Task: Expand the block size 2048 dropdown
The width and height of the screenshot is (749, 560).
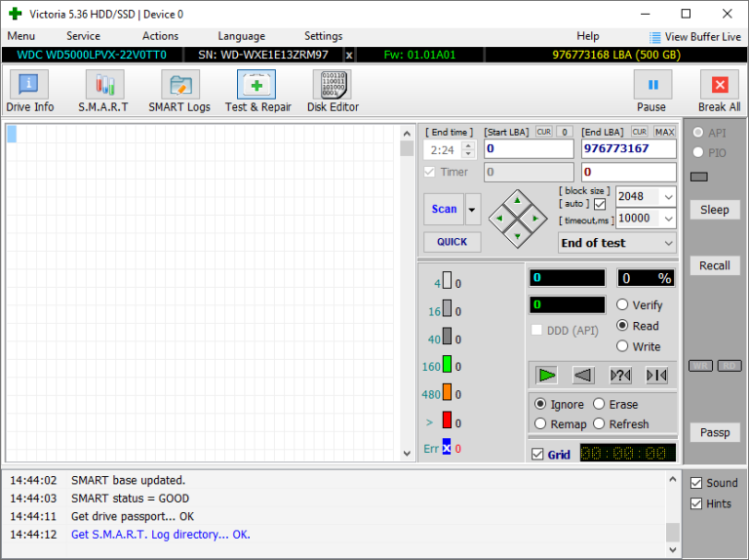Action: point(667,196)
